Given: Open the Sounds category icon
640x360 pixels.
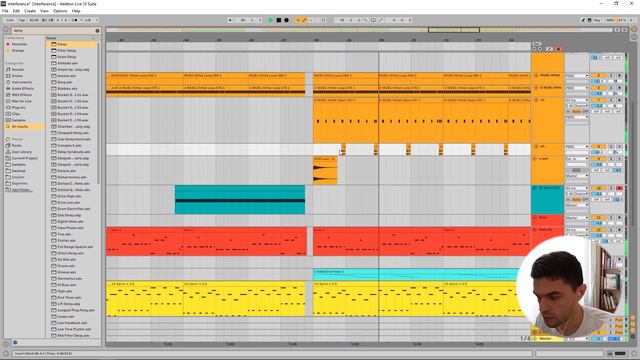Looking at the screenshot, I should click(x=8, y=69).
